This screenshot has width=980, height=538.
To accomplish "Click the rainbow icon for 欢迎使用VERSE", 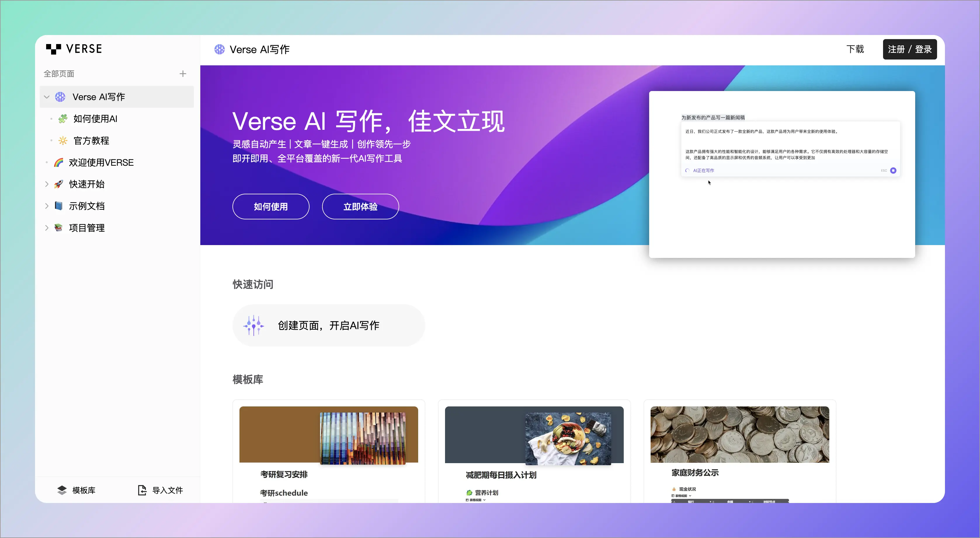I will pos(59,162).
